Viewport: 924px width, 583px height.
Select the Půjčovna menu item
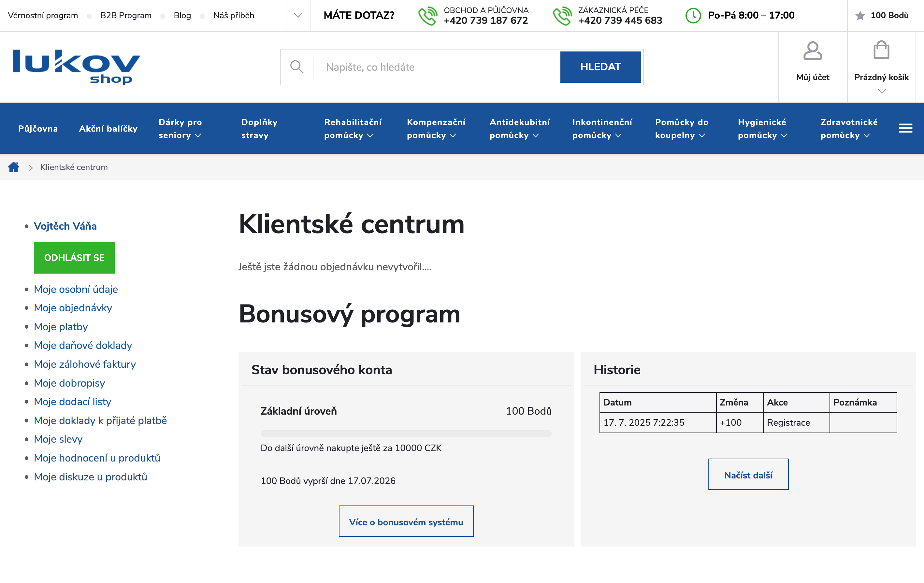tap(38, 129)
